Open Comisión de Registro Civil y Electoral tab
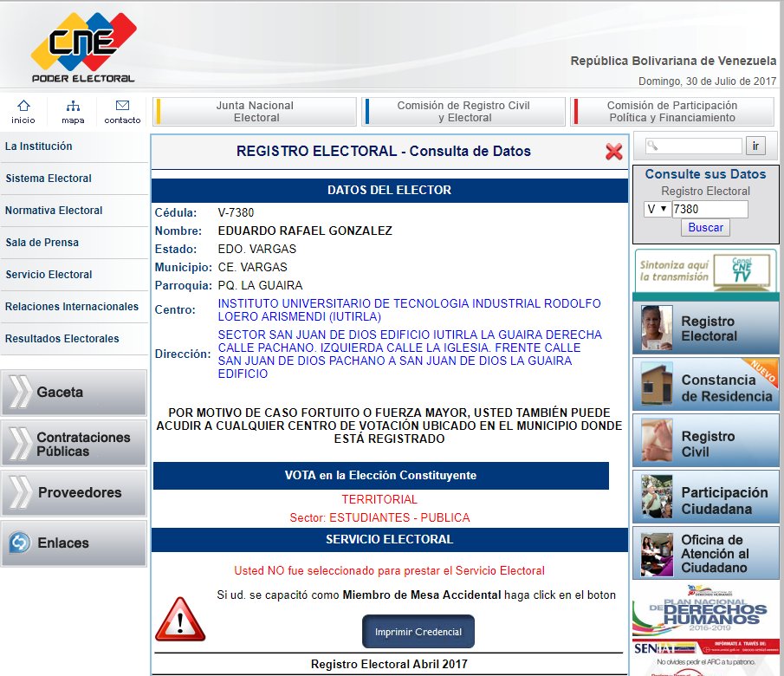Viewport: 784px width, 676px height. (463, 111)
